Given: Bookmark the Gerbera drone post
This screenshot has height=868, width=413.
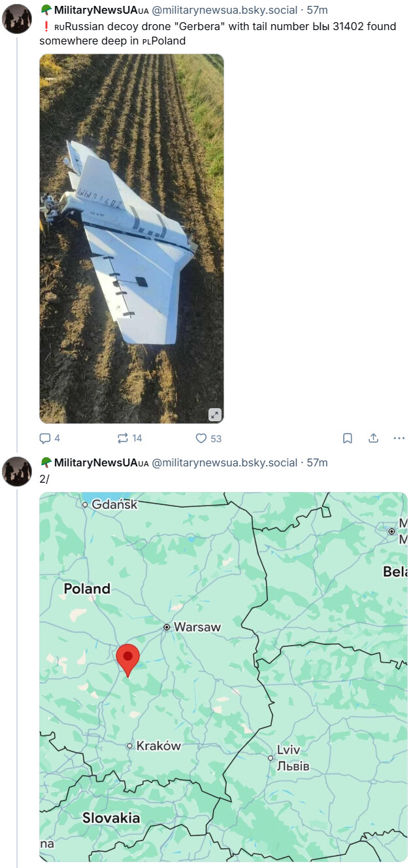Looking at the screenshot, I should click(348, 438).
